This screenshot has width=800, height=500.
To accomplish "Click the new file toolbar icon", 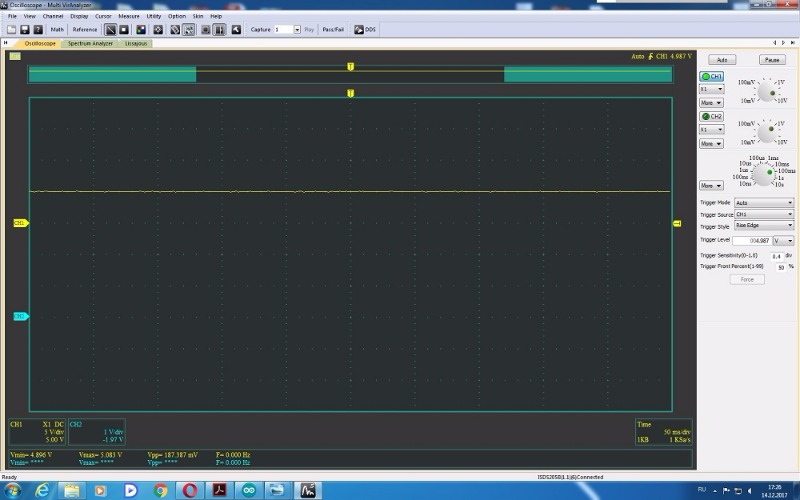I will (x=11, y=30).
